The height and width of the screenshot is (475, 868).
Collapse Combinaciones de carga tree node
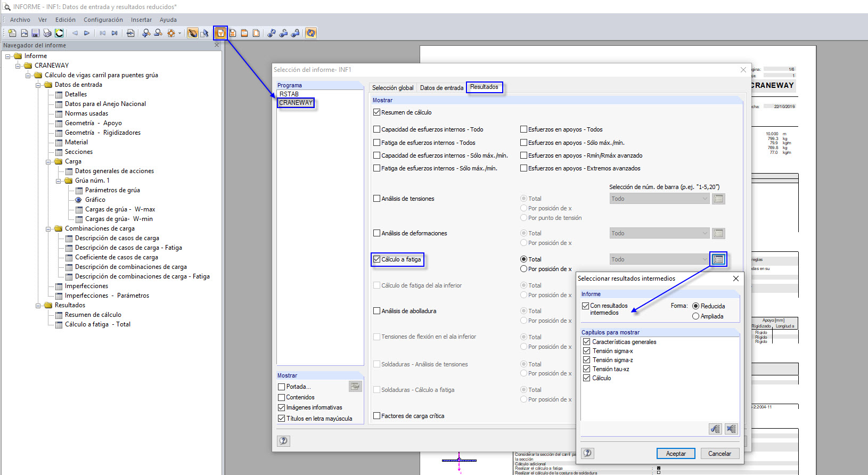(48, 228)
